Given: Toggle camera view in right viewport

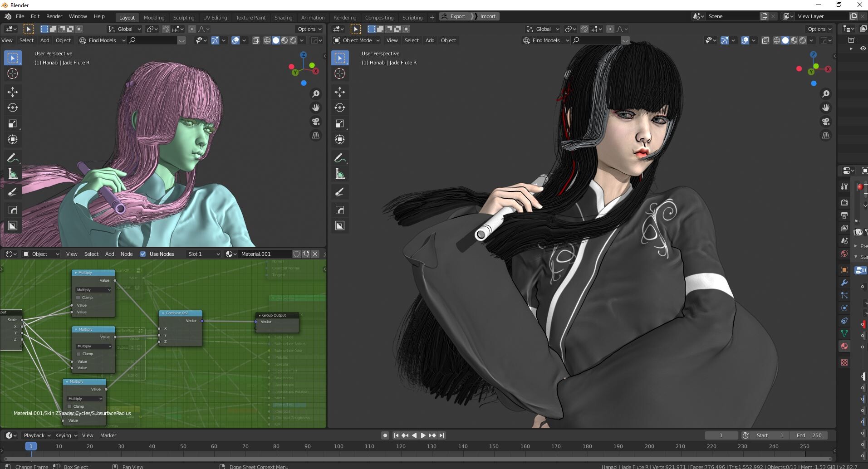Looking at the screenshot, I should click(826, 122).
